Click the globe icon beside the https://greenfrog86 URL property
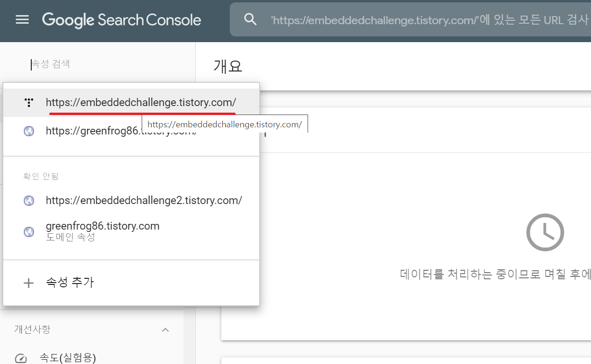 (x=29, y=131)
